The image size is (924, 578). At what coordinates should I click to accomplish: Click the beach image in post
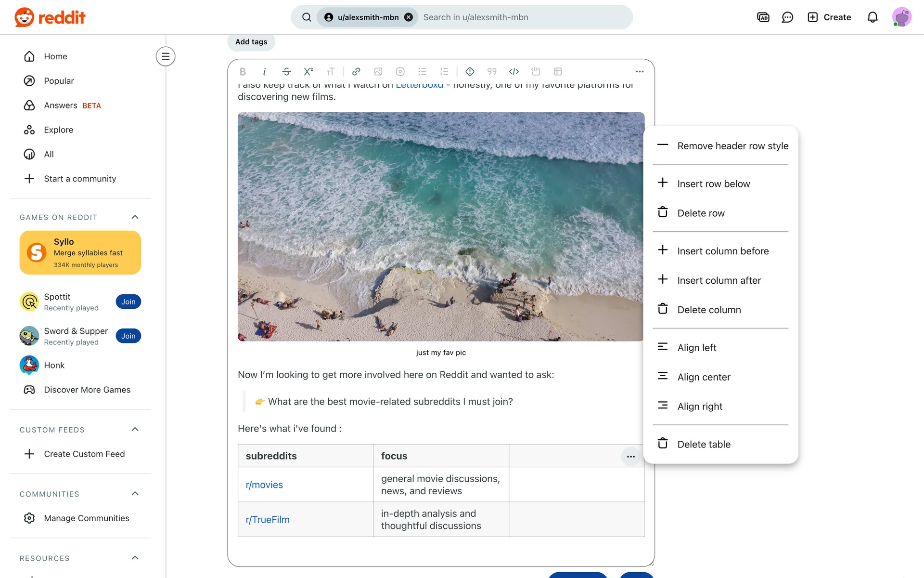[441, 227]
